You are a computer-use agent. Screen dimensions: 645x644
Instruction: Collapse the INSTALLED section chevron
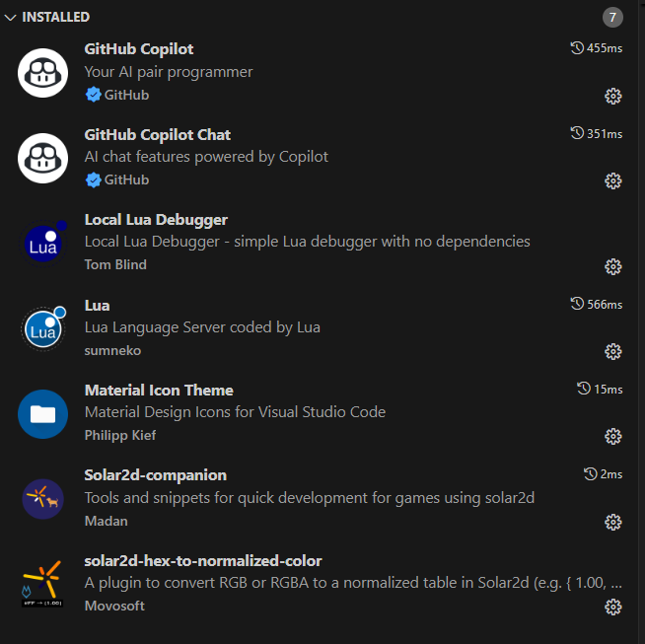(10, 18)
